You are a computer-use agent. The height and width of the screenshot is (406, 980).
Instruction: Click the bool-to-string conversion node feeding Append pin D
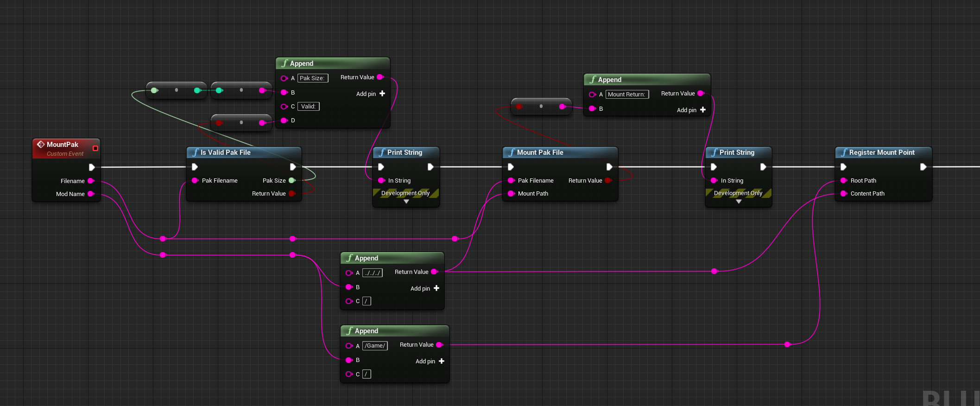(241, 123)
